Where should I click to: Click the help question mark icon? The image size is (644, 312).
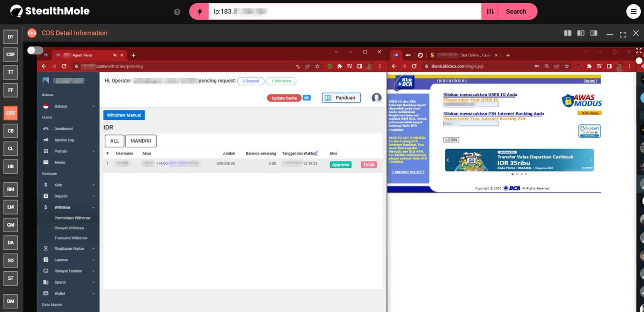coord(177,11)
